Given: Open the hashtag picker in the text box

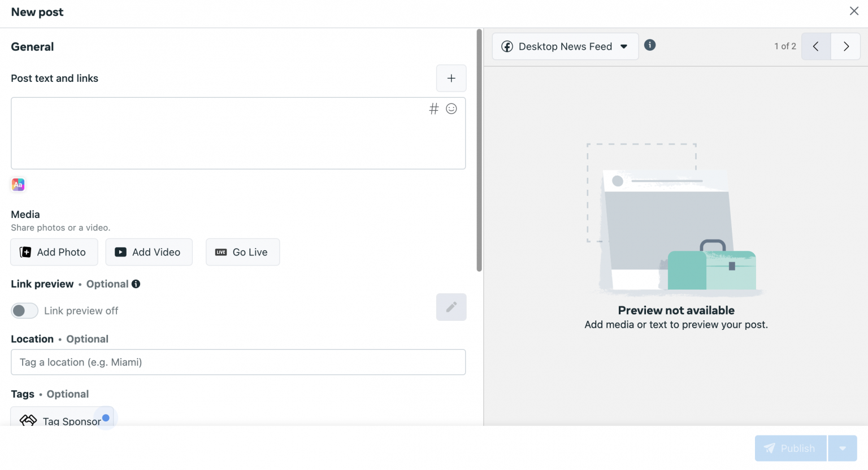Looking at the screenshot, I should [x=433, y=108].
